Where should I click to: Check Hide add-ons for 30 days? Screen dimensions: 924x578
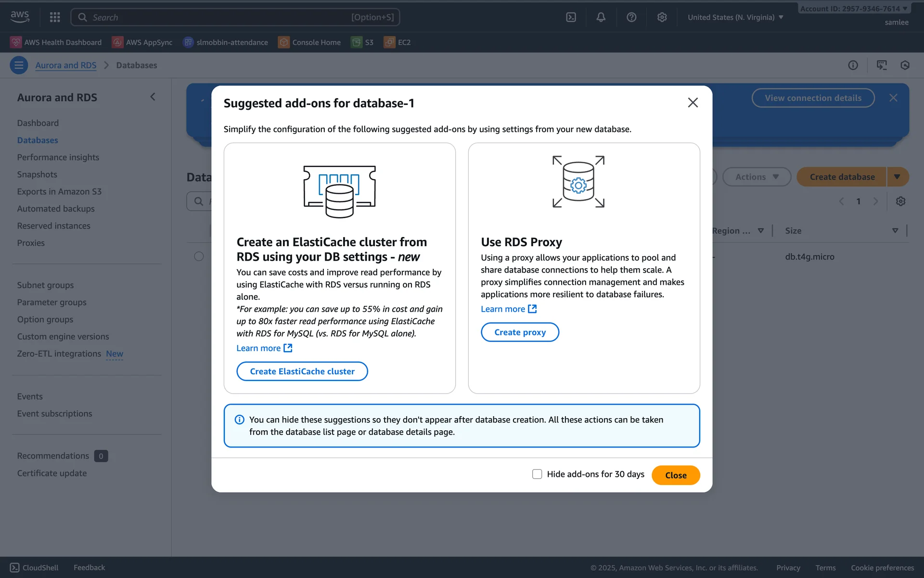(537, 474)
